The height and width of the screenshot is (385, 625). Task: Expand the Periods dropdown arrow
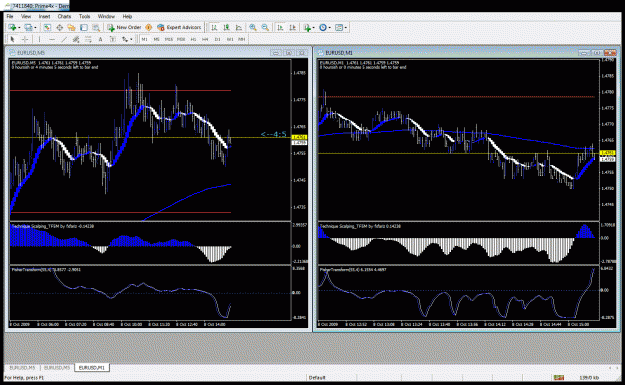click(330, 28)
